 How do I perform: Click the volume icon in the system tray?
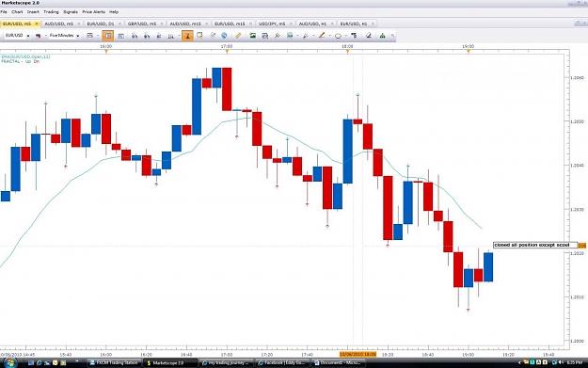[x=561, y=362]
